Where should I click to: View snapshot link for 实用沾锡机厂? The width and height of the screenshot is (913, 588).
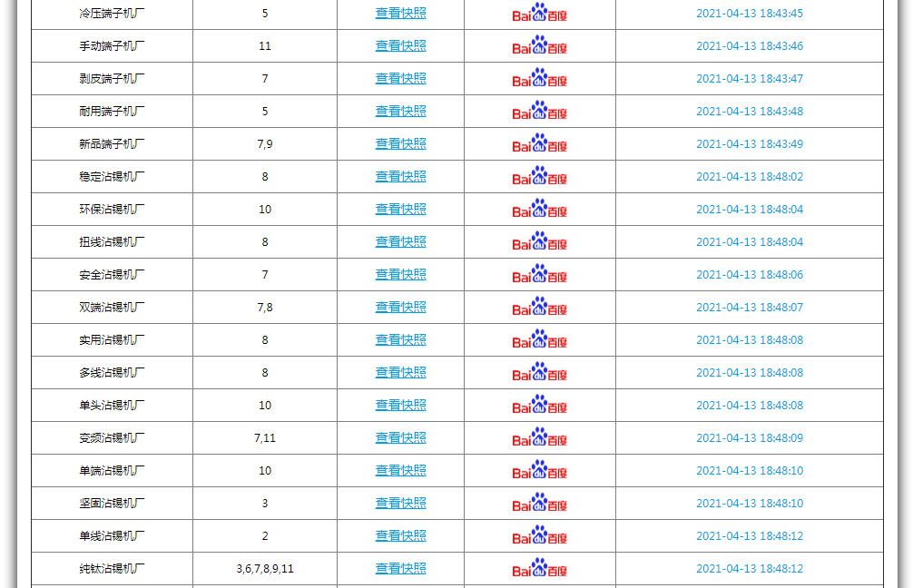point(400,339)
